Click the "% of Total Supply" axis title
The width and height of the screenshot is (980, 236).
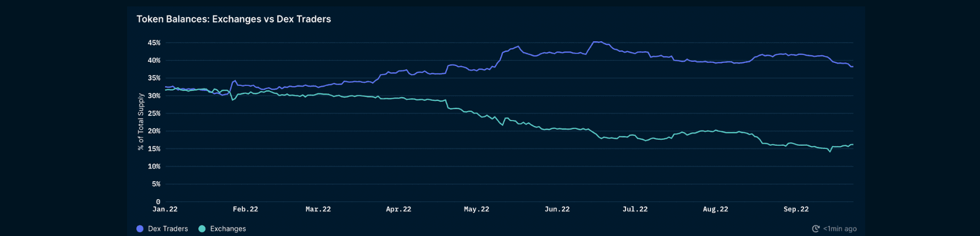pyautogui.click(x=141, y=122)
